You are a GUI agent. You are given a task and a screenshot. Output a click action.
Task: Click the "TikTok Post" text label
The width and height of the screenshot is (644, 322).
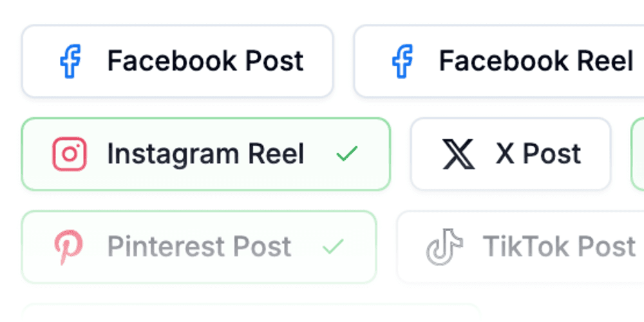559,247
